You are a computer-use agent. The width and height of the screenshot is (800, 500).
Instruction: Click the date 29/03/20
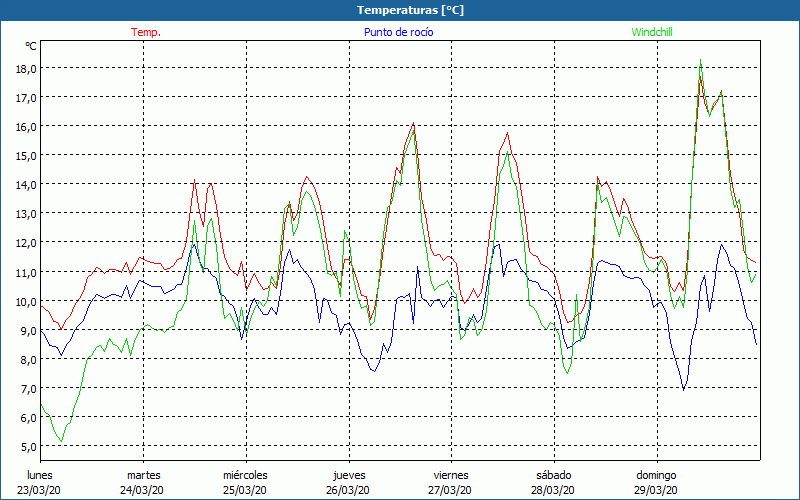[656, 490]
